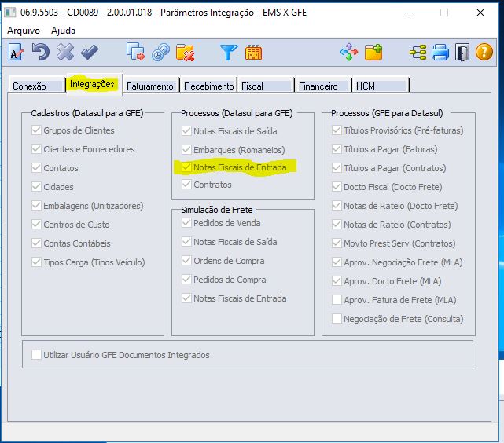Image resolution: width=504 pixels, height=443 pixels.
Task: Uncheck Grupos de Clientes checkbox
Action: pos(36,130)
